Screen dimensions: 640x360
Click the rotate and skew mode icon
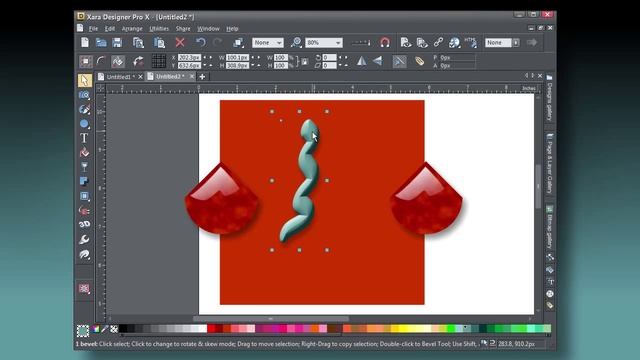pyautogui.click(x=138, y=61)
